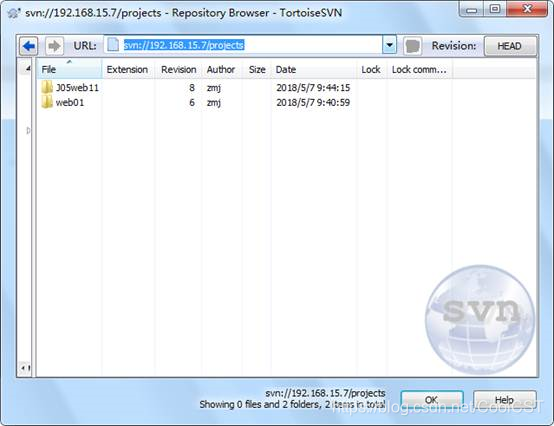Click the document icon in the URL field
Viewport: 554px width, 426px height.
click(113, 45)
